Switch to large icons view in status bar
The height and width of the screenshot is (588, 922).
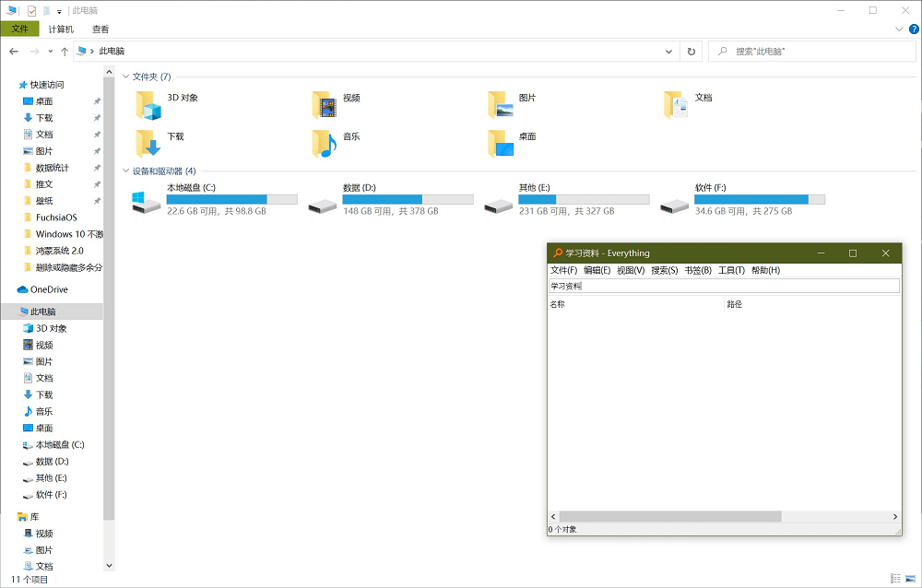(x=910, y=578)
